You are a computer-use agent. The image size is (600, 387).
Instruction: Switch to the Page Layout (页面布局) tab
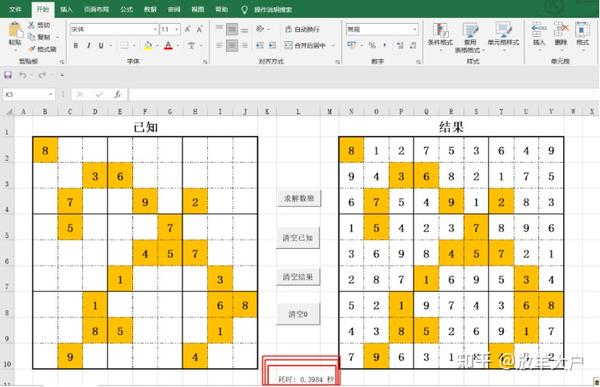tap(96, 9)
